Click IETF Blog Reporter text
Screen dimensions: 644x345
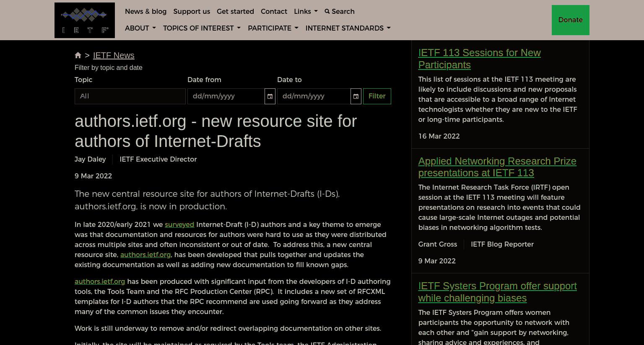tap(502, 244)
